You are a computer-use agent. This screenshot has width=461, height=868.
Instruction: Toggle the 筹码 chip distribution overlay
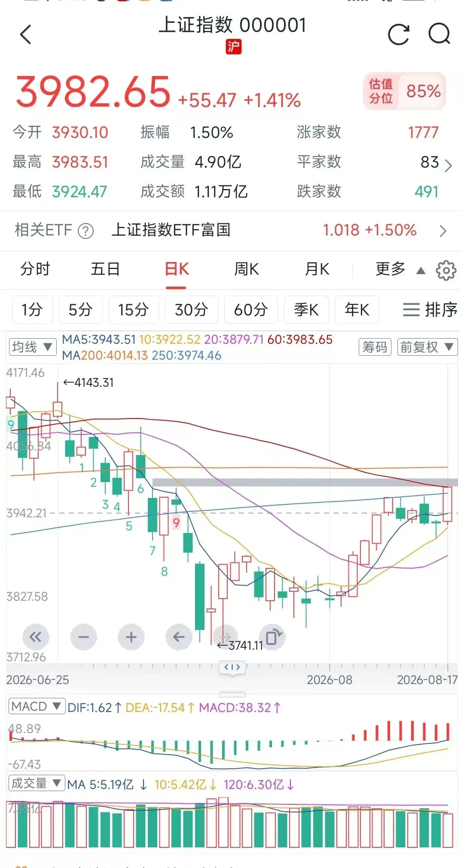(x=375, y=347)
